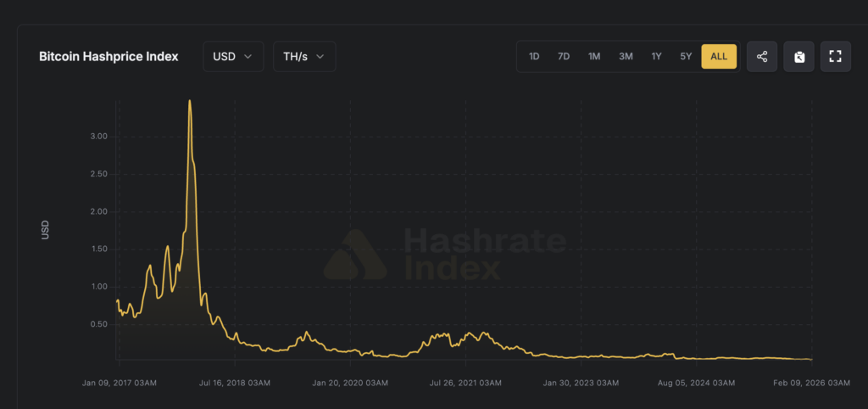Click the 3.00 y-axis value label
The width and height of the screenshot is (868, 409).
98,136
